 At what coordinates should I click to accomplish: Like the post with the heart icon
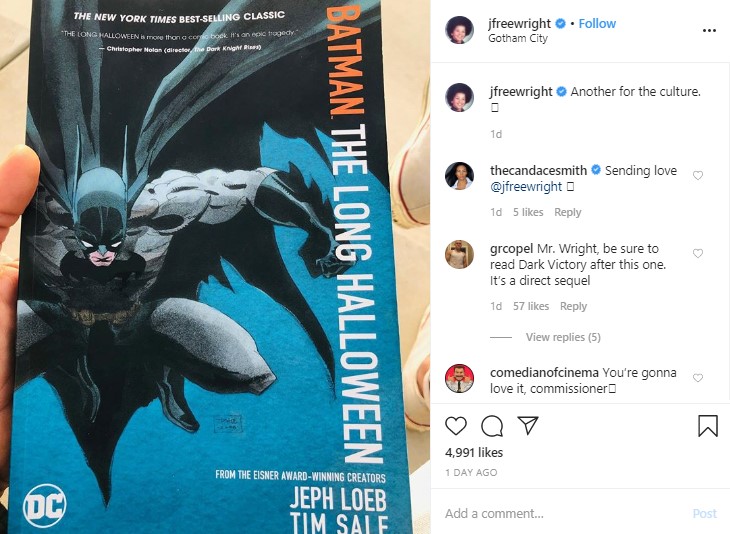click(x=456, y=426)
